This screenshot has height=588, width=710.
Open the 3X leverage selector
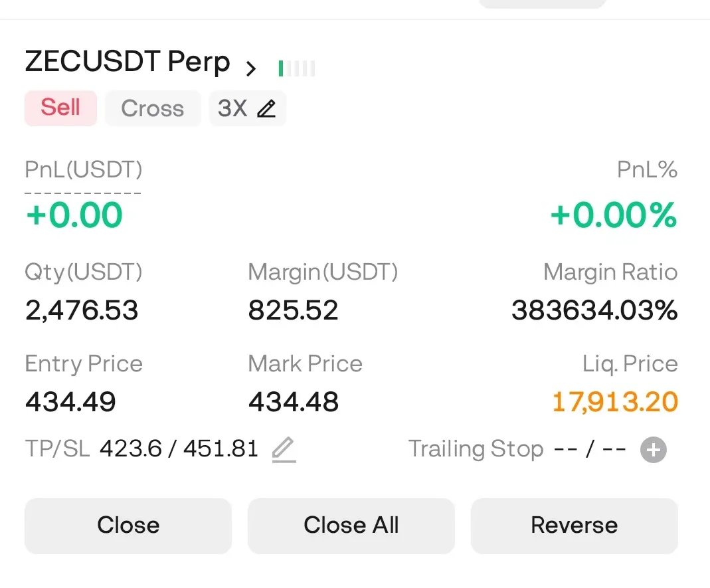247,108
